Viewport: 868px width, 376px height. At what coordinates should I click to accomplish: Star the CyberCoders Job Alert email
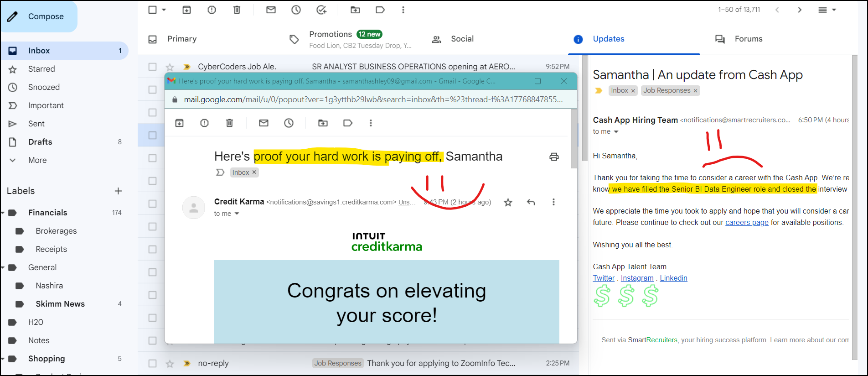click(x=170, y=67)
